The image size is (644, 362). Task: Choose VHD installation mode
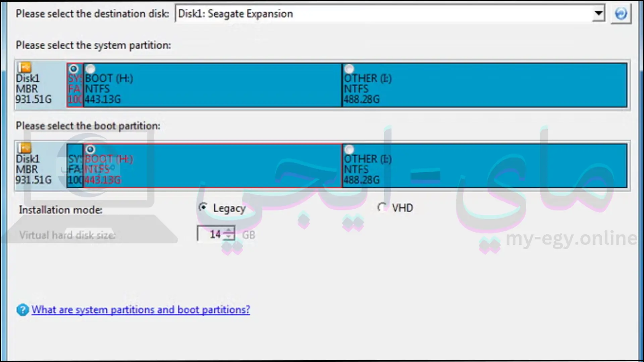coord(382,207)
